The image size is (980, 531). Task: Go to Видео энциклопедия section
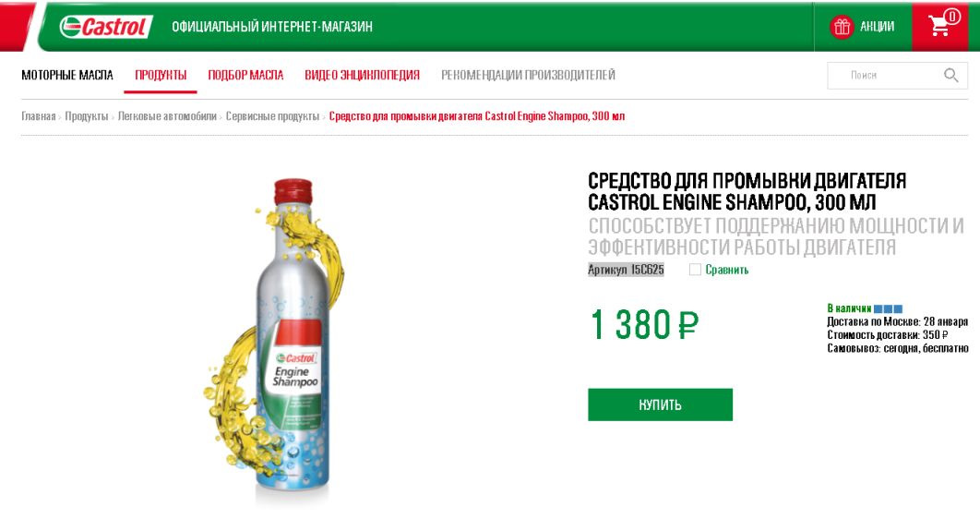point(362,75)
